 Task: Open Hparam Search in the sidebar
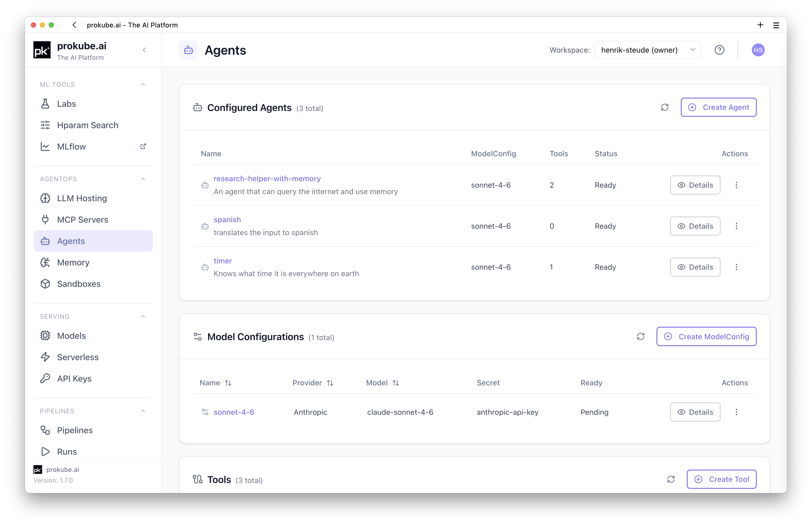pos(93,125)
